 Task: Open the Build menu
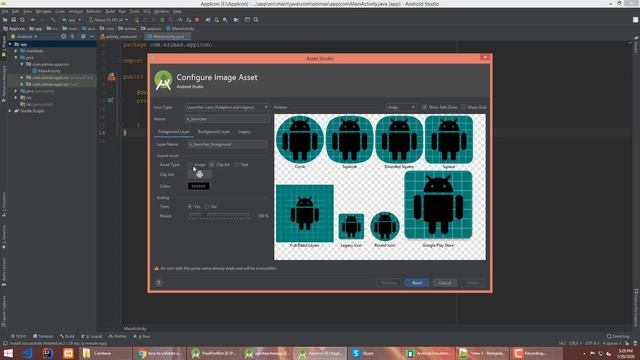[110, 11]
